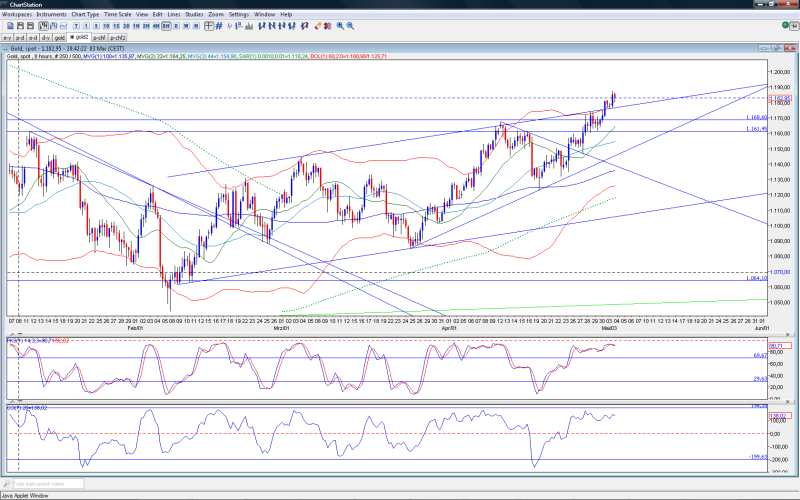The image size is (800, 500).
Task: Click the zoom in magnifier icon
Action: (340, 26)
